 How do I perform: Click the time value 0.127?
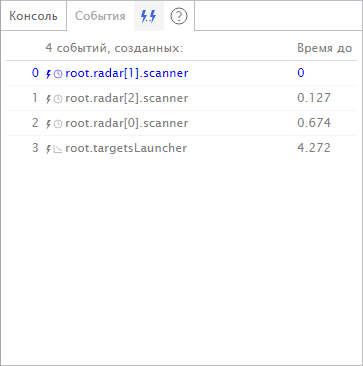(x=314, y=98)
